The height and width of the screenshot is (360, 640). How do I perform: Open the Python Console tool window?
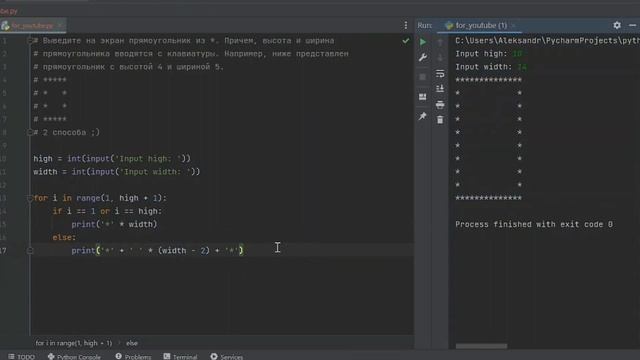(74, 356)
